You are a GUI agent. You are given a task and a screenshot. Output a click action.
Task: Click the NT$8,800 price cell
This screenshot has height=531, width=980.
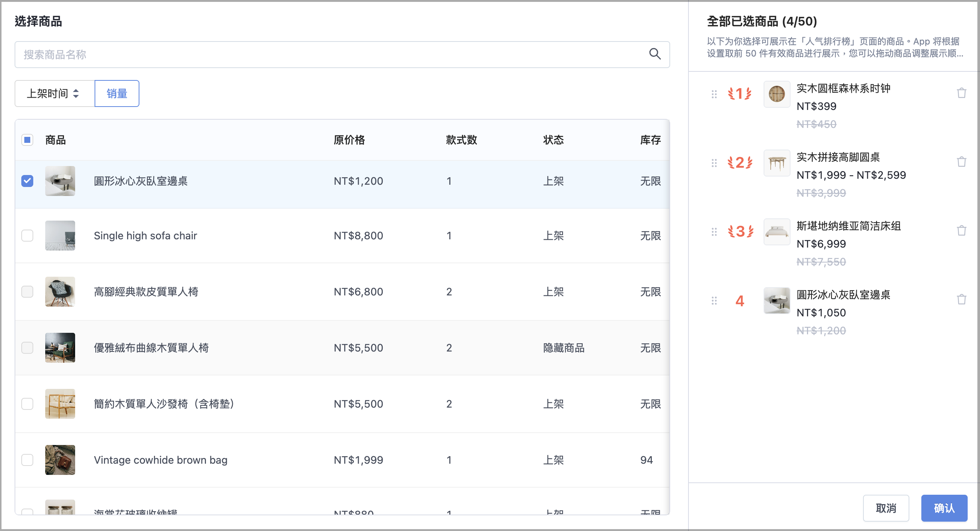coord(358,236)
